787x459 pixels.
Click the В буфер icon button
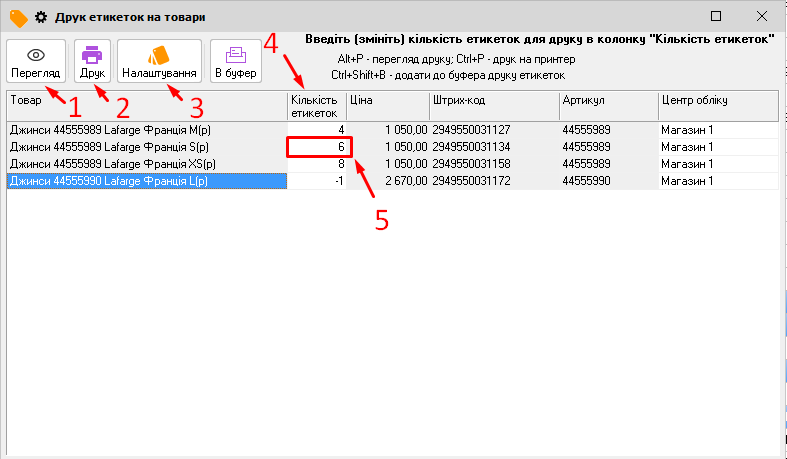[235, 56]
